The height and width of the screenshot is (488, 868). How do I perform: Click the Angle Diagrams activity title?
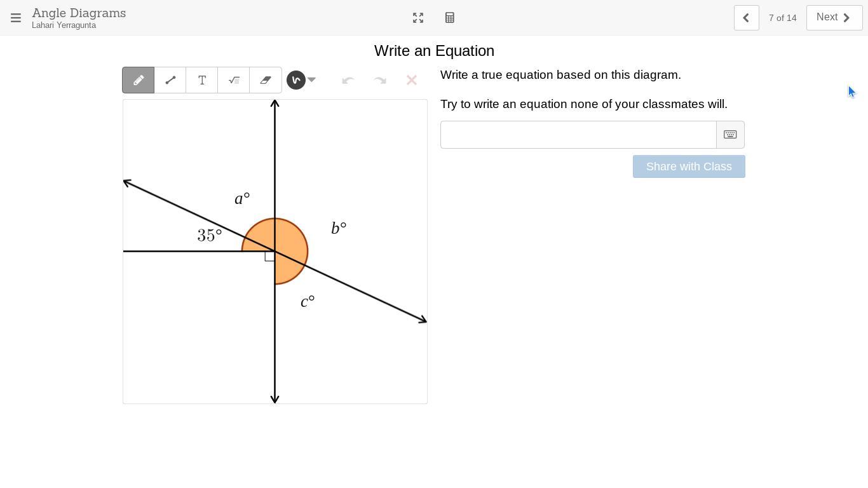[x=79, y=13]
